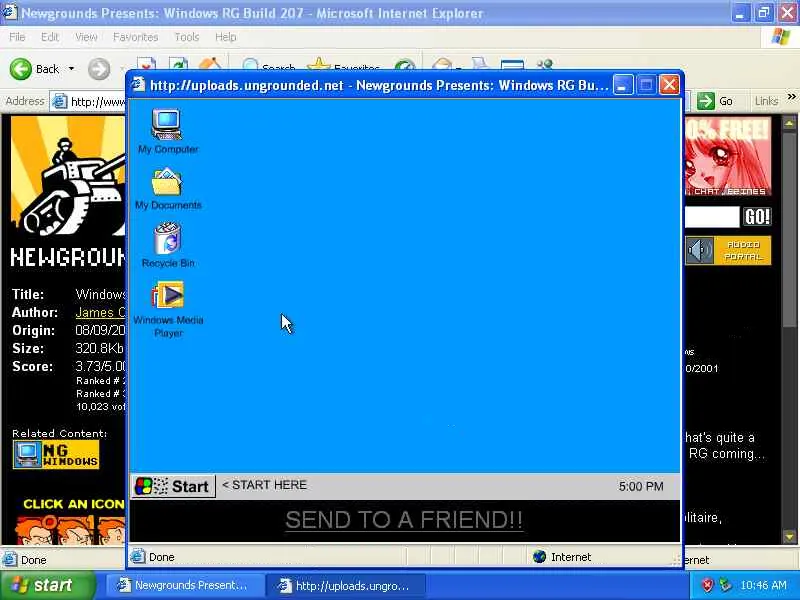
Task: Click the page icon in address bar
Action: (60, 102)
